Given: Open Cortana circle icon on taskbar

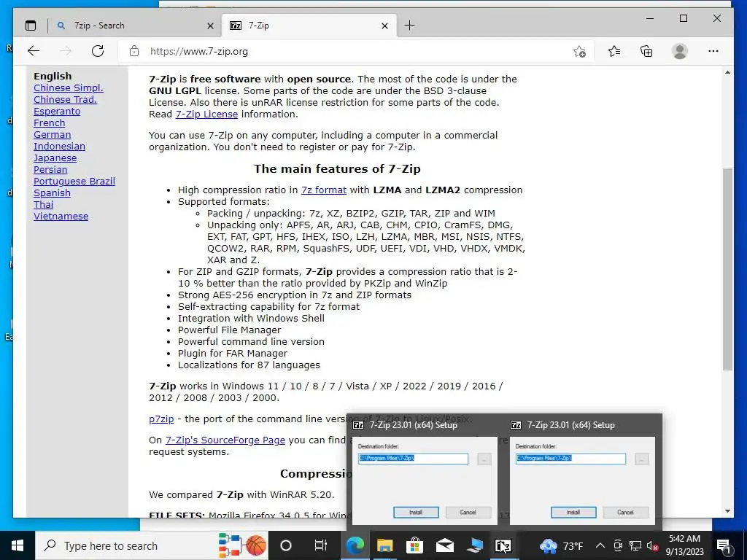Looking at the screenshot, I should point(286,545).
